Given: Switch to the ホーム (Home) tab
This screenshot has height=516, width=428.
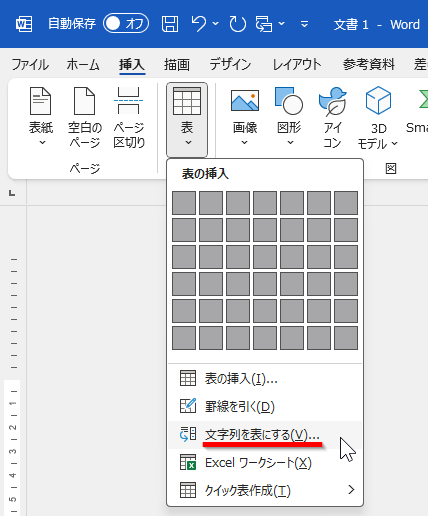Looking at the screenshot, I should coord(83,64).
